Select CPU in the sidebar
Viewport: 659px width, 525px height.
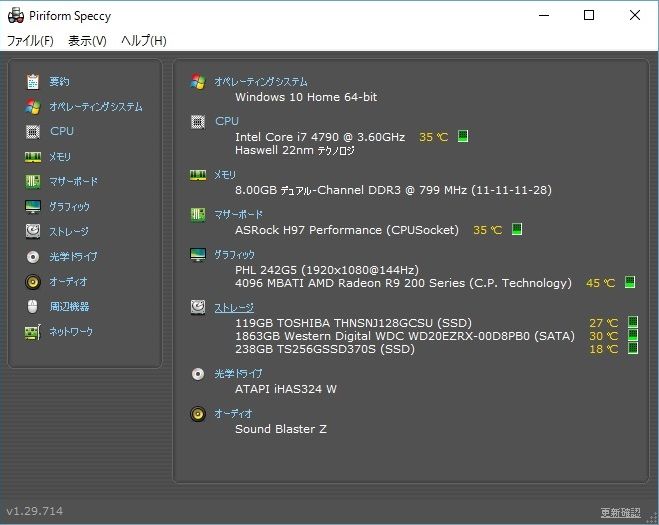tap(62, 131)
